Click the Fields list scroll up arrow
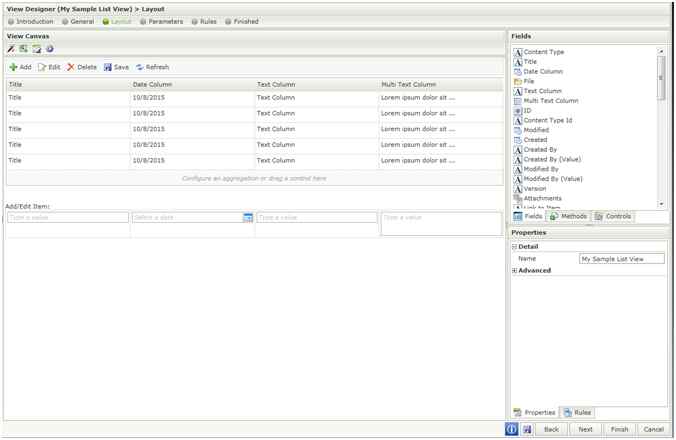Screen dimensions: 676x440 tap(661, 51)
